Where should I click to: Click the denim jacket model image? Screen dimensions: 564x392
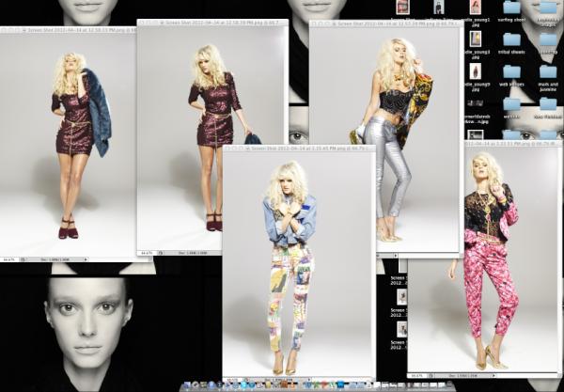coord(299,264)
